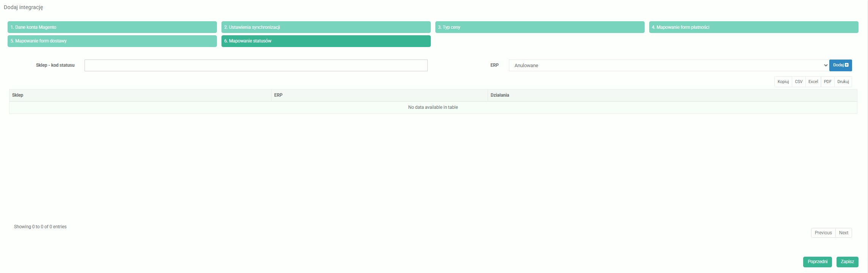Sort table by ERP column

tap(379, 95)
